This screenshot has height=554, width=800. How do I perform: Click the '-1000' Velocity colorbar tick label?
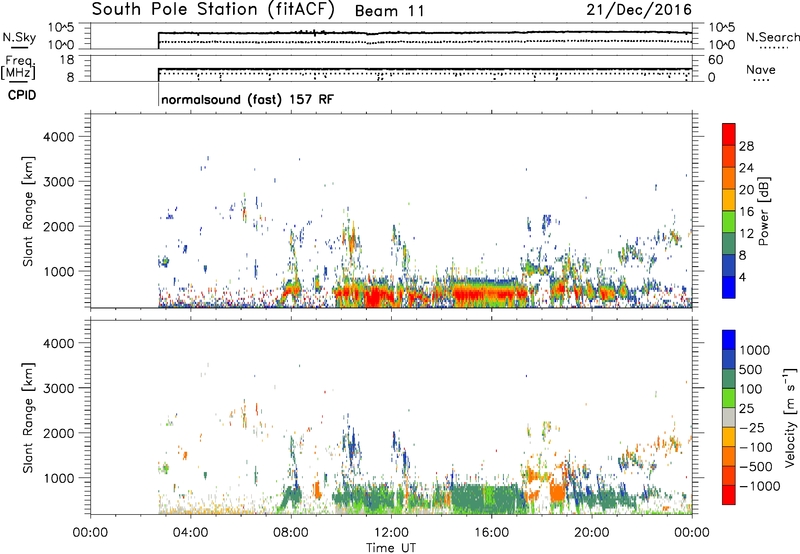click(759, 486)
